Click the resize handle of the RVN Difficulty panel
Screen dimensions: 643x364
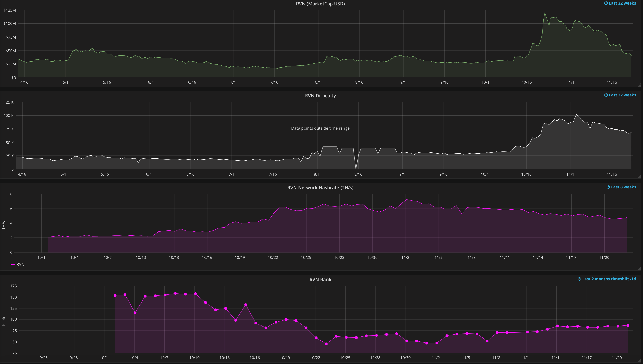tap(639, 177)
